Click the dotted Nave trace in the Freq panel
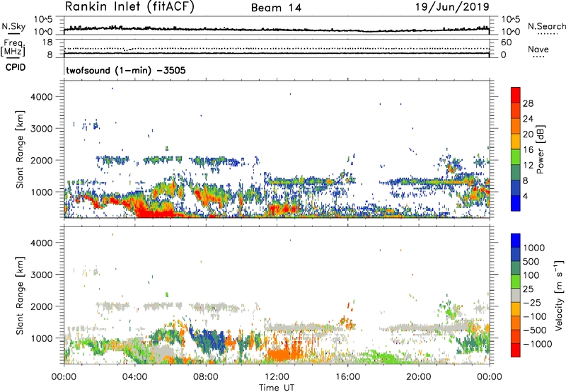This screenshot has width=566, height=392. tap(277, 48)
